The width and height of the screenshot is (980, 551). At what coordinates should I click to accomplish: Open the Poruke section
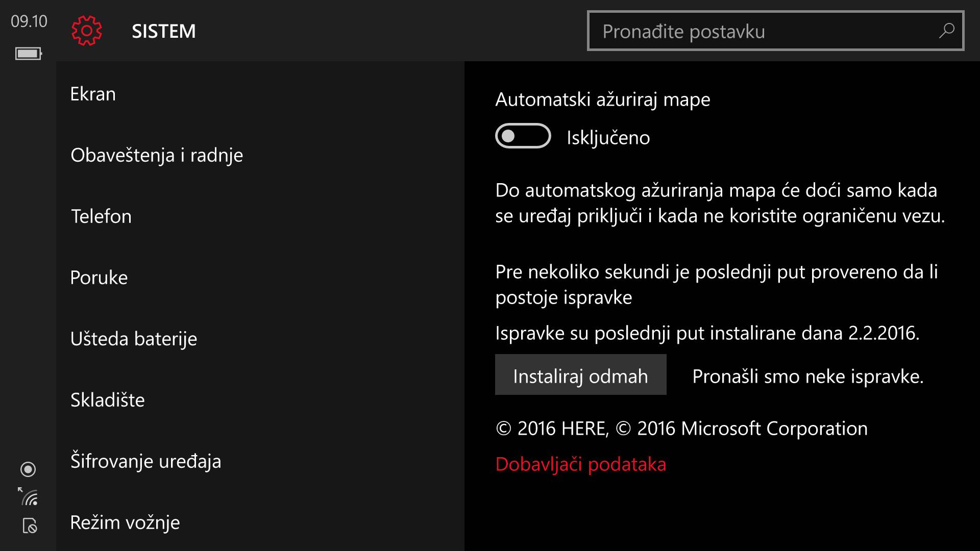pyautogui.click(x=99, y=278)
